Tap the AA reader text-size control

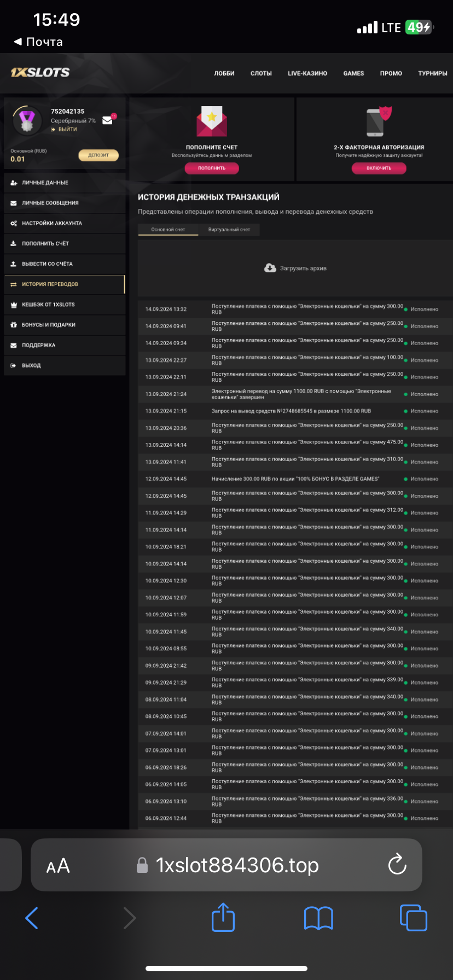58,865
